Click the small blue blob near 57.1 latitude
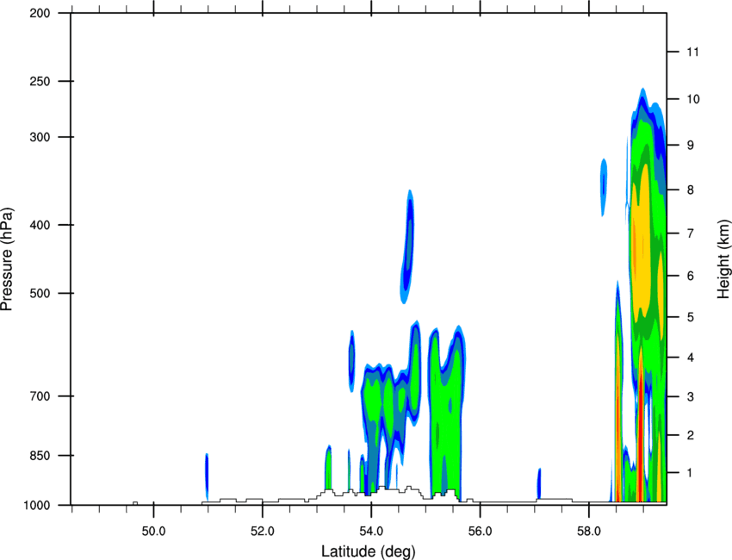This screenshot has height=560, width=732. (x=539, y=483)
